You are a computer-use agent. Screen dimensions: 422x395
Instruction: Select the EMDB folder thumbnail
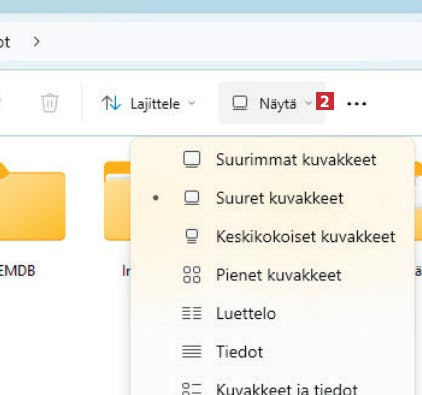32,202
